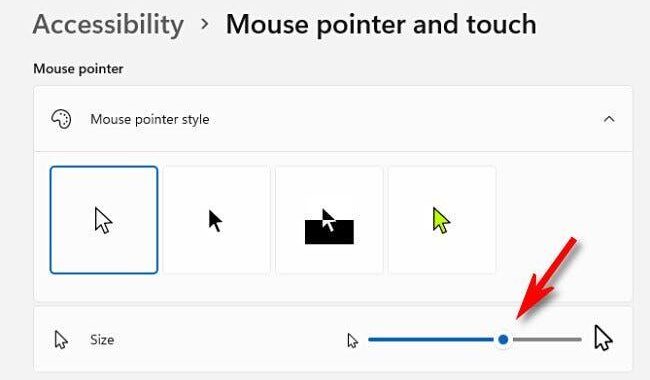The width and height of the screenshot is (650, 380).
Task: Click the Mouse pointer style label text
Action: coord(150,119)
